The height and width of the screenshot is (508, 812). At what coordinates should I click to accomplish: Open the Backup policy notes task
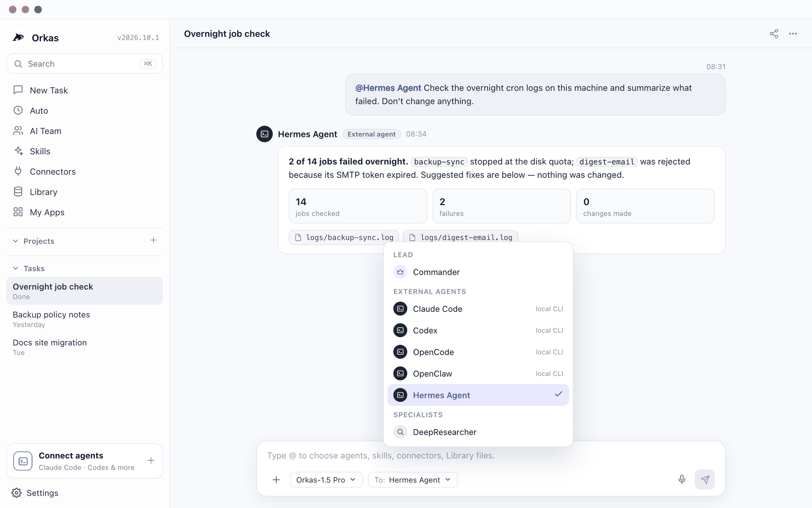coord(84,319)
